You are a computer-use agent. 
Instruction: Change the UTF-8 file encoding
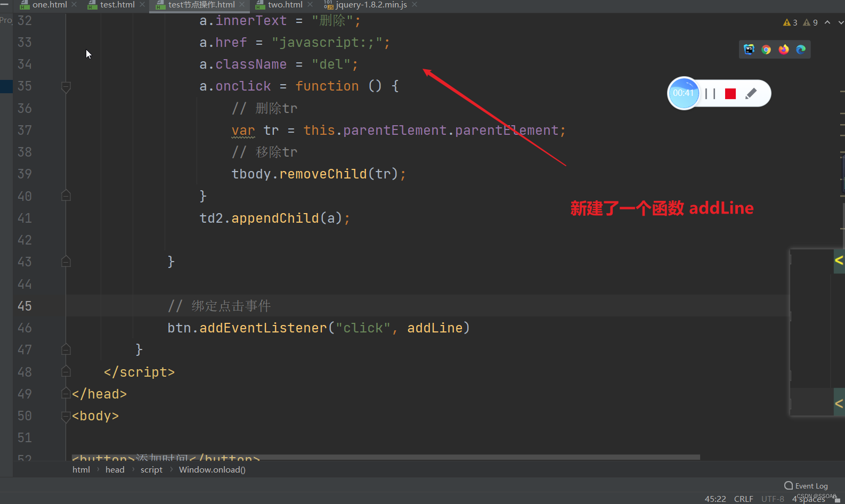point(773,499)
